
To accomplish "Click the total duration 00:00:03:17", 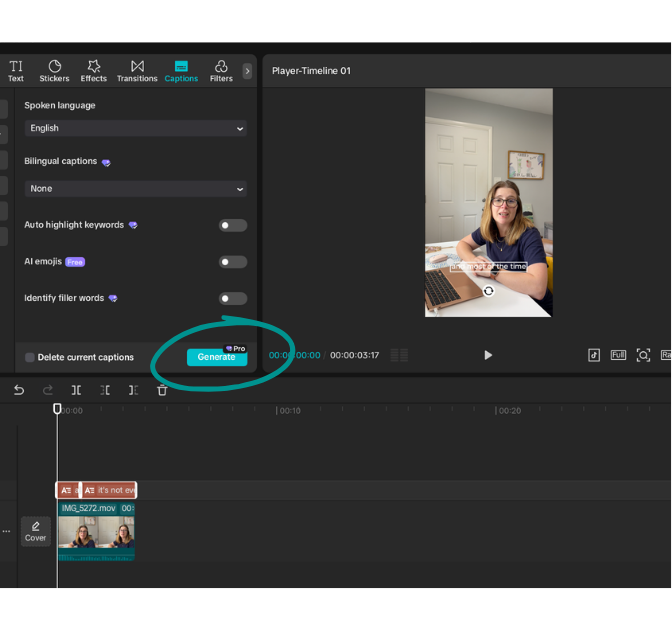I will [354, 355].
